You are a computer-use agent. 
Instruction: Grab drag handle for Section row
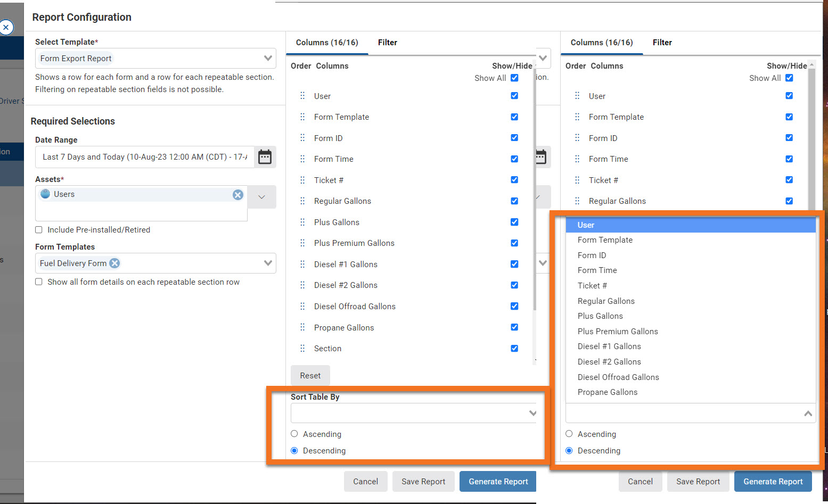coord(302,348)
